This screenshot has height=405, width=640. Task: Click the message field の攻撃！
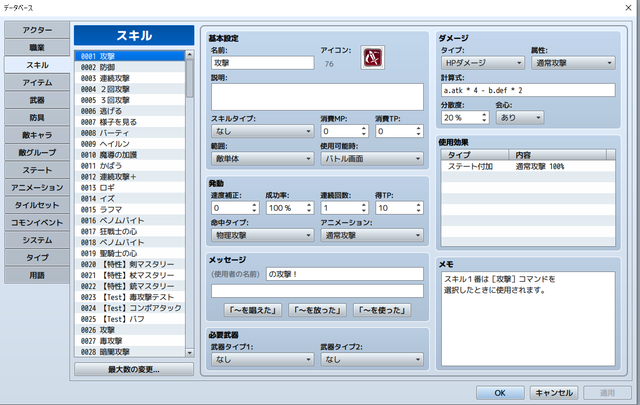pos(344,274)
